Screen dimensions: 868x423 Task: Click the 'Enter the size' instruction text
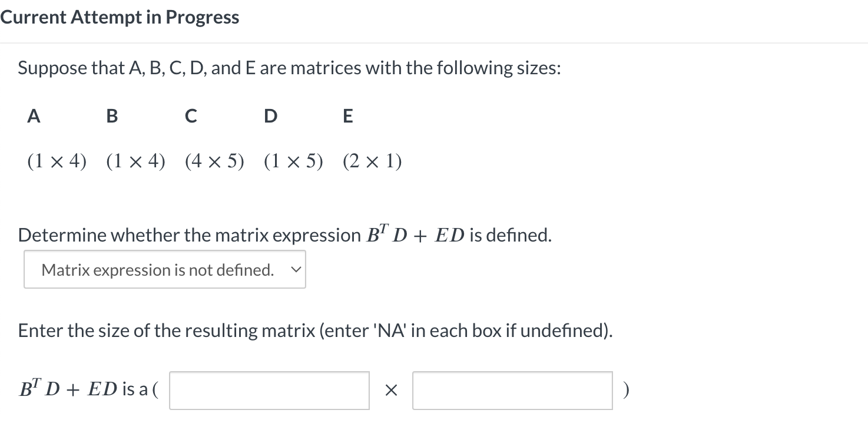click(315, 331)
